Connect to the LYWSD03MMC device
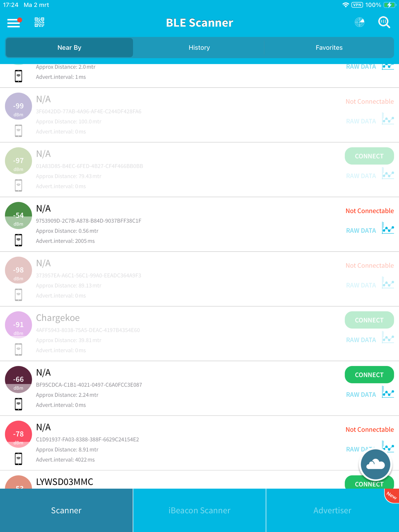 [x=369, y=484]
